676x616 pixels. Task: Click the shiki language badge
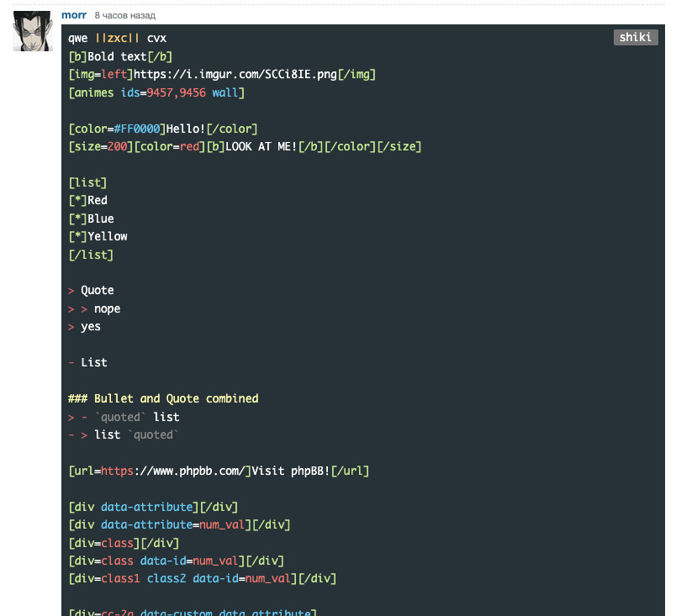pos(636,37)
